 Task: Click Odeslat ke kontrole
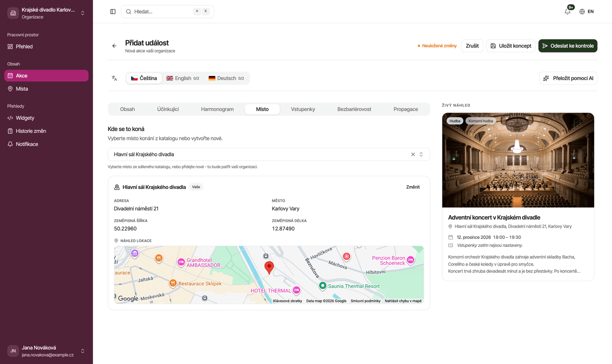pos(568,46)
